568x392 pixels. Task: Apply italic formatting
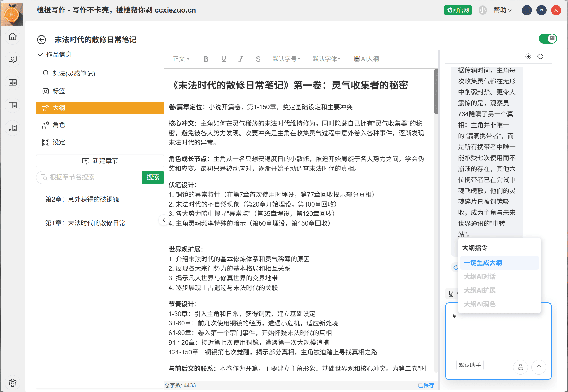coord(241,59)
